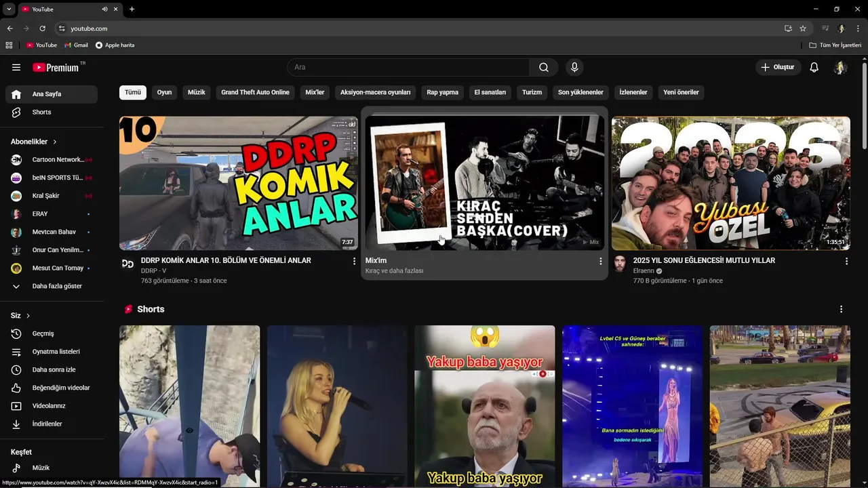This screenshot has height=488, width=868.
Task: Open the Yılbaşı Özel video thumbnail
Action: point(731,183)
